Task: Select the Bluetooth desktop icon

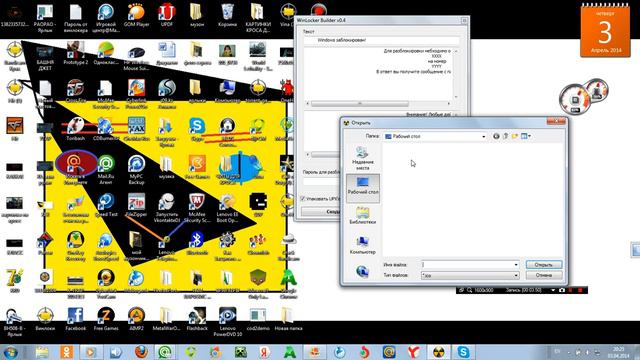Action: click(x=197, y=244)
